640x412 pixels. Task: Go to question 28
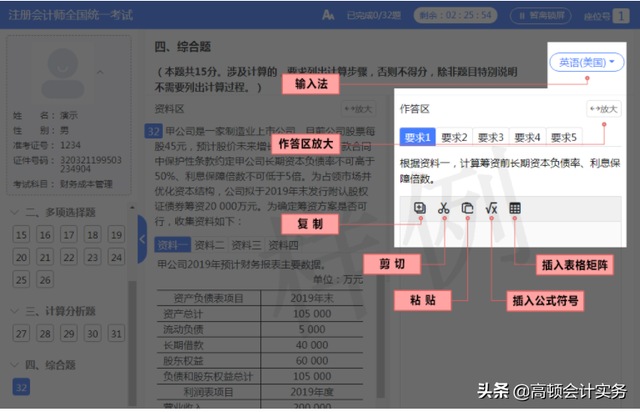point(45,334)
